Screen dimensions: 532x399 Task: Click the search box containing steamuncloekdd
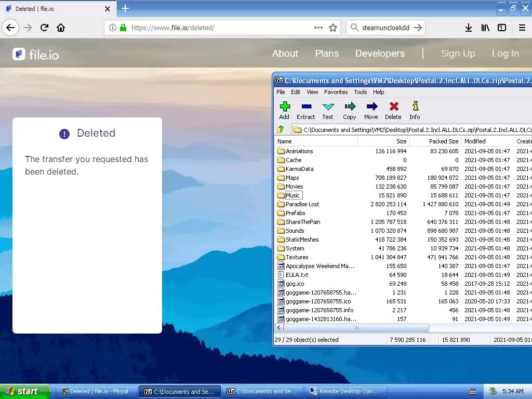coord(385,28)
